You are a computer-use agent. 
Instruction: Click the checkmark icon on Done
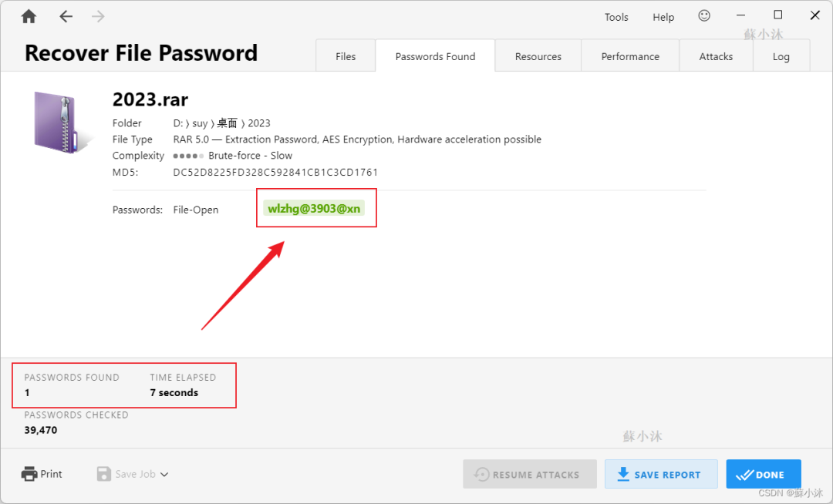pyautogui.click(x=744, y=475)
